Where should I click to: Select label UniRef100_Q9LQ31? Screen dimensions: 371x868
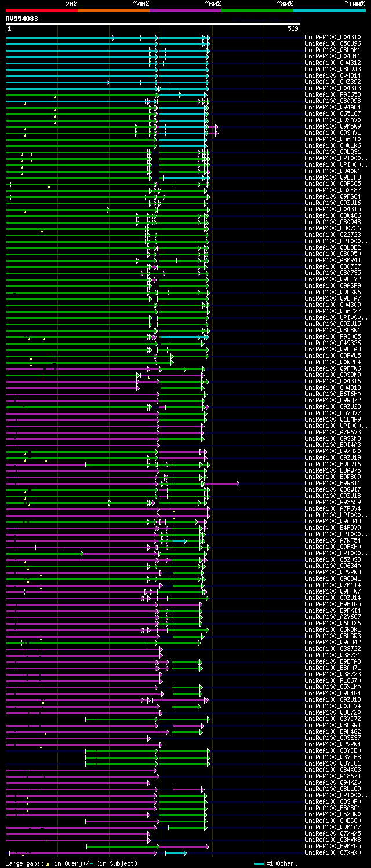(333, 152)
